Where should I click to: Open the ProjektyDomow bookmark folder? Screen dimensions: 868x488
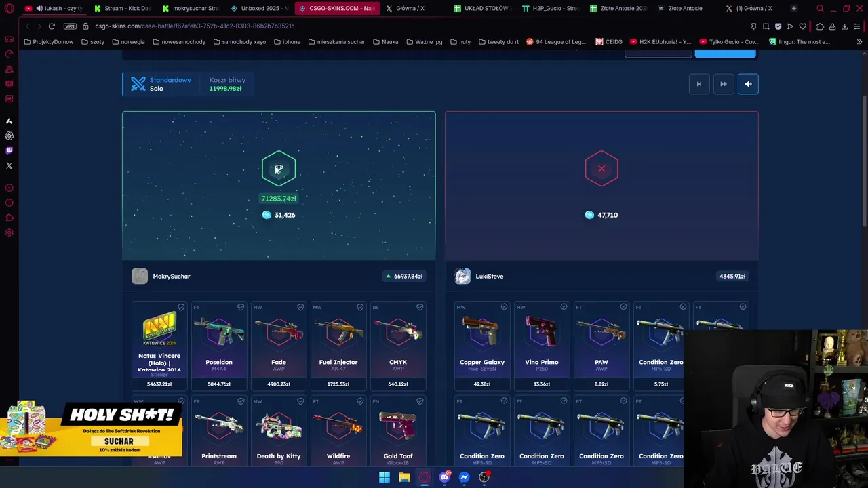pos(48,42)
